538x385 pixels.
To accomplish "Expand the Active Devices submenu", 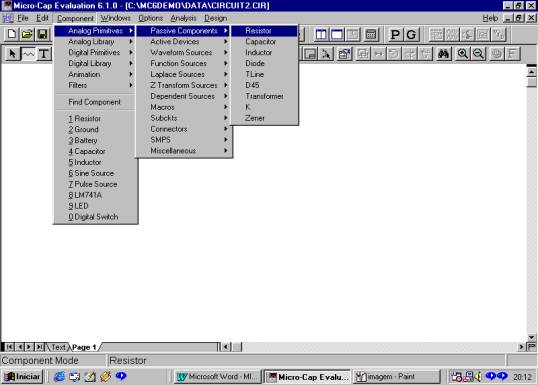I will click(x=184, y=42).
